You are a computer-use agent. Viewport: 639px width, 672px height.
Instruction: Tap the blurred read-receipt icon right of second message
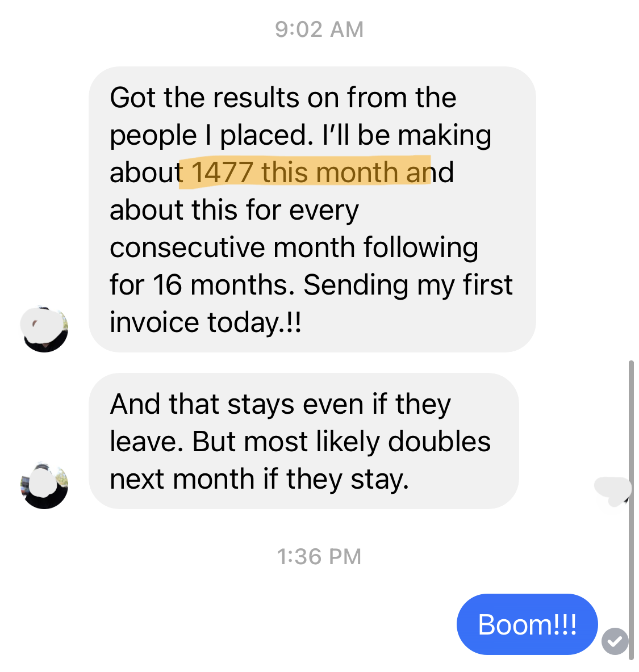[612, 491]
